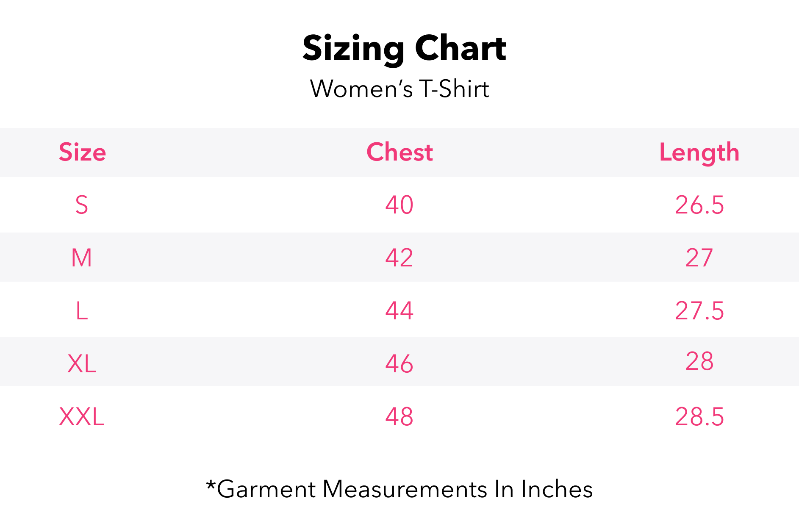The width and height of the screenshot is (799, 532).
Task: Click the XL size label
Action: (82, 363)
